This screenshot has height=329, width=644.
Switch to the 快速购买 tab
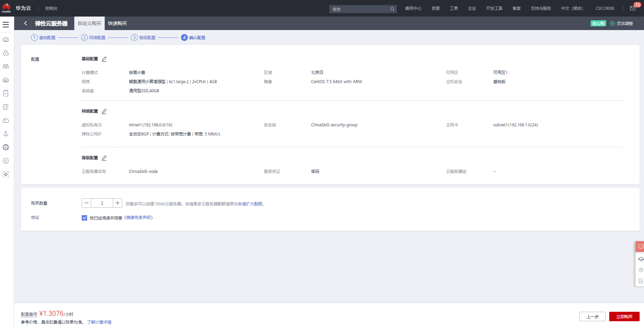[x=118, y=23]
